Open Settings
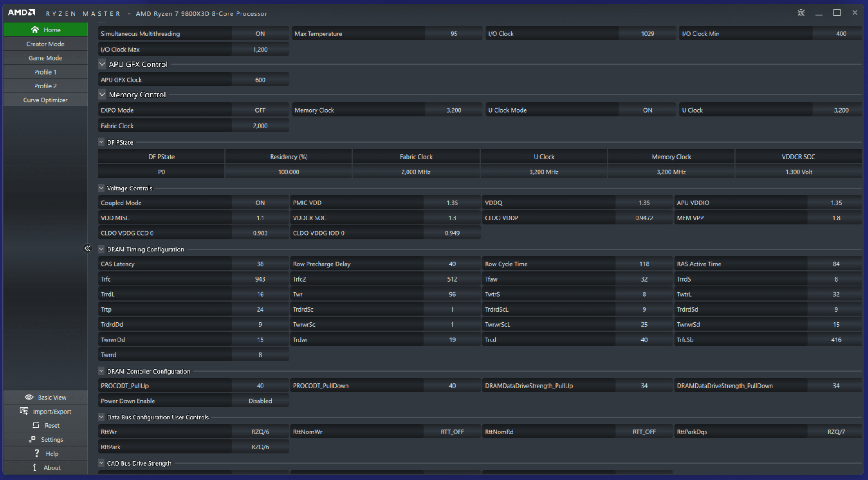This screenshot has width=868, height=480. click(45, 439)
